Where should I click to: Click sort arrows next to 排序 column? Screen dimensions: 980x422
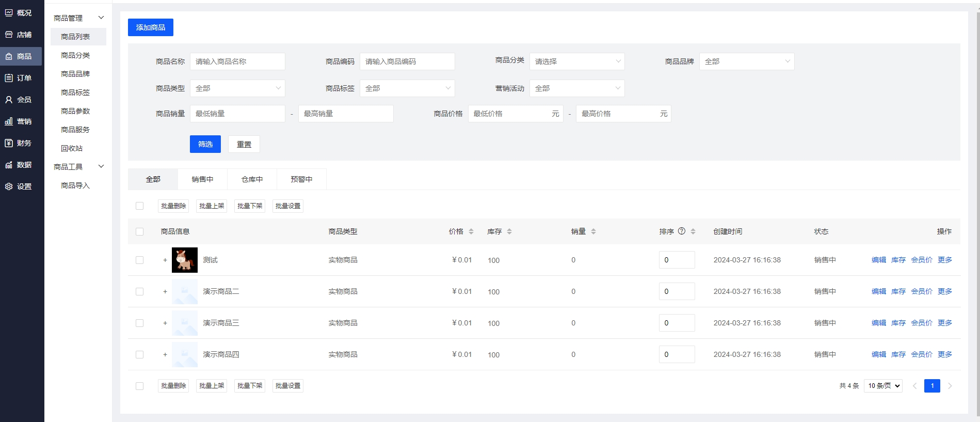[x=693, y=231]
